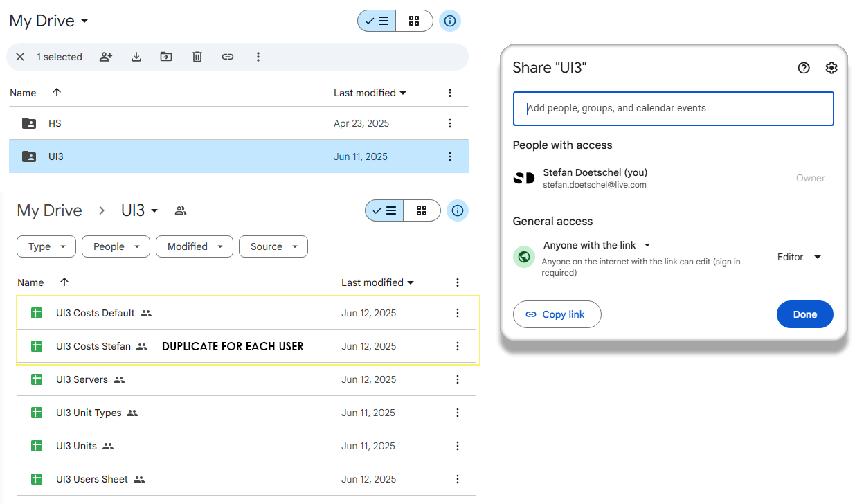Open more options for UI3 Costs Stefan
The width and height of the screenshot is (855, 504).
[x=458, y=346]
